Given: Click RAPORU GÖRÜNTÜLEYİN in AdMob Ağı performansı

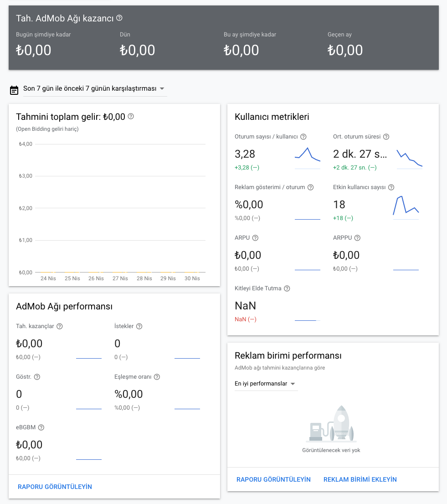Looking at the screenshot, I should pyautogui.click(x=55, y=487).
